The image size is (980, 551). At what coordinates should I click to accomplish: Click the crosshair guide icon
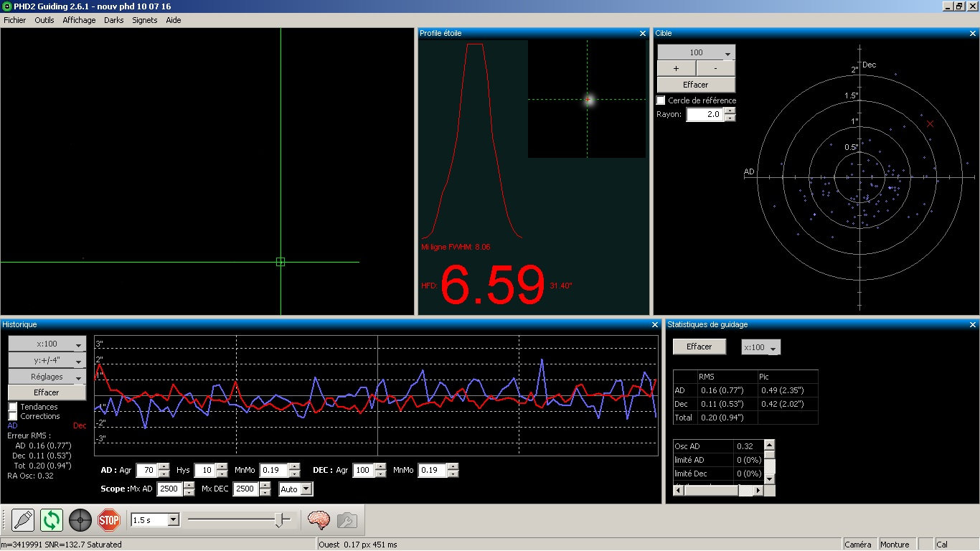click(80, 519)
